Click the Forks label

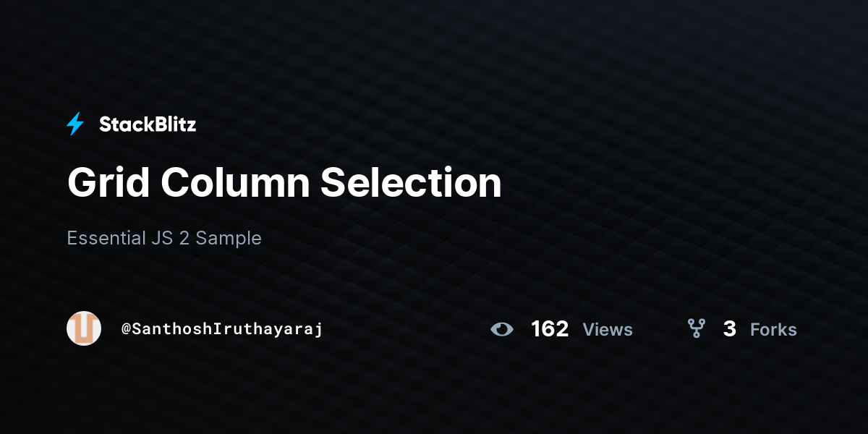click(x=773, y=330)
